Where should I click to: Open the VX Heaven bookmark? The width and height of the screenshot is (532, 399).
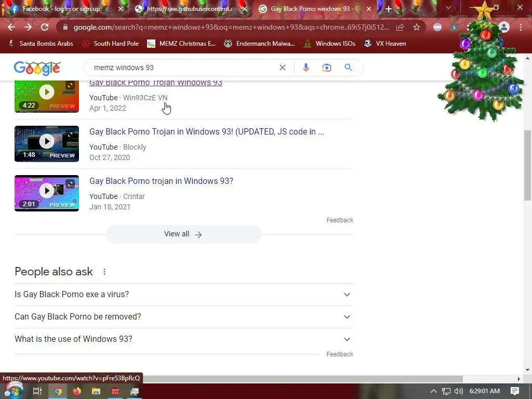pos(385,44)
